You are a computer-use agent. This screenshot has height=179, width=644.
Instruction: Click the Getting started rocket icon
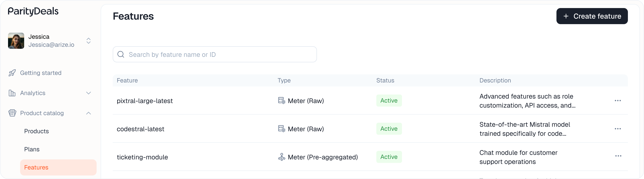click(x=12, y=73)
